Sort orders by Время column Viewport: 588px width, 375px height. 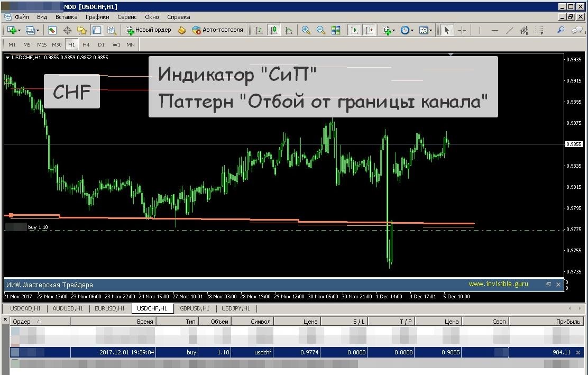tap(113, 322)
